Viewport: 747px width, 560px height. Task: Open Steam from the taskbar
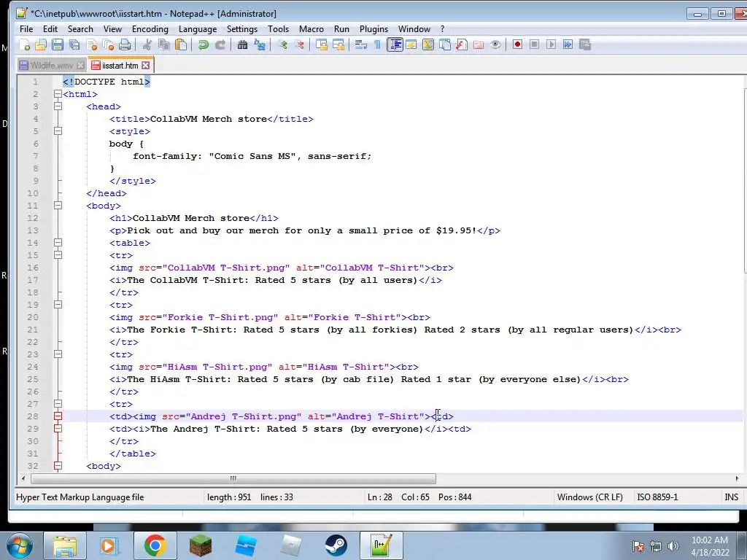click(336, 545)
